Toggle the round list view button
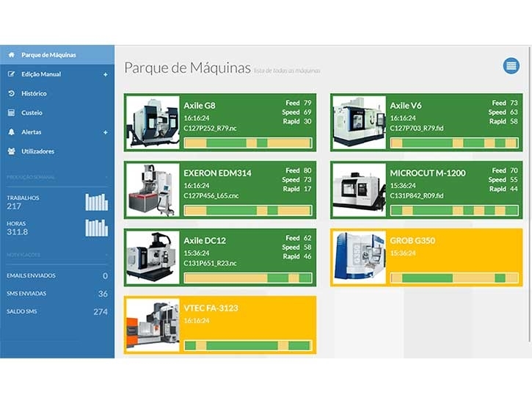The height and width of the screenshot is (401, 532). pyautogui.click(x=511, y=65)
